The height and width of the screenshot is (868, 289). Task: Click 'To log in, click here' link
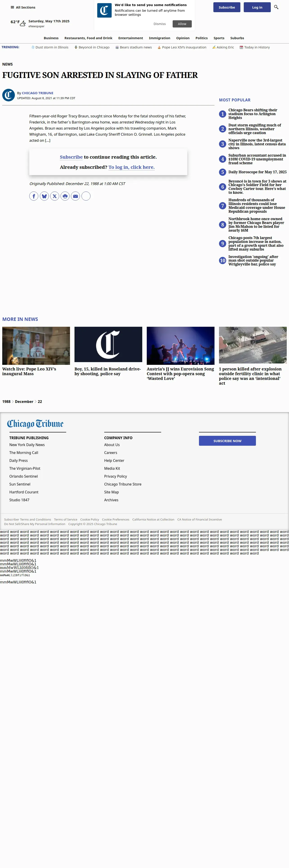[x=131, y=167]
